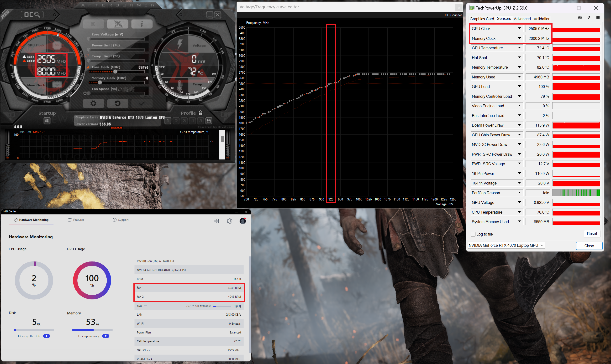The height and width of the screenshot is (364, 611).
Task: Click save profile floppy icon
Action: click(209, 121)
